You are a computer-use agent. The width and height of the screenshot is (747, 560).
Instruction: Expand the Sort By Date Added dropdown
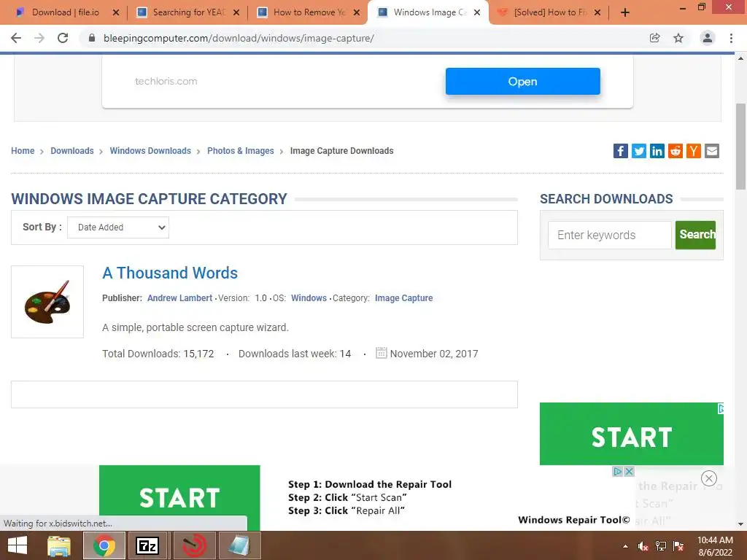(118, 227)
